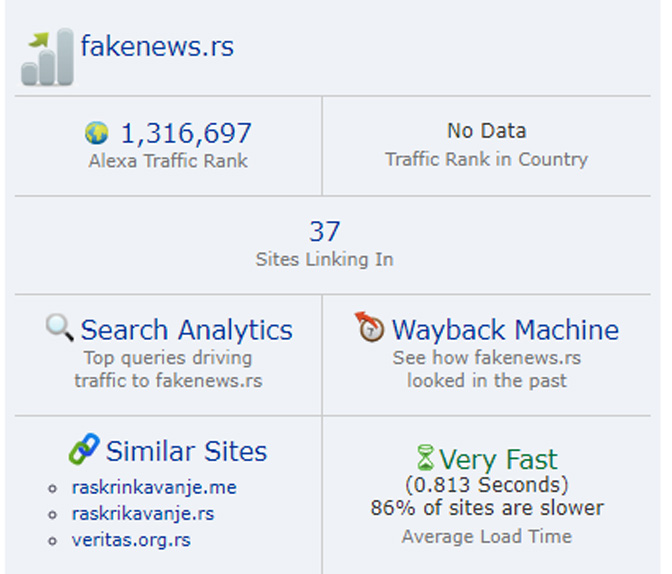Open the Wayback Machine link
672x574 pixels.
point(505,330)
